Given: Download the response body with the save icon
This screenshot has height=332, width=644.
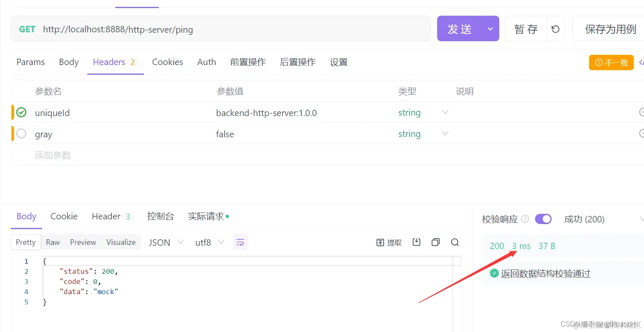Looking at the screenshot, I should [417, 242].
